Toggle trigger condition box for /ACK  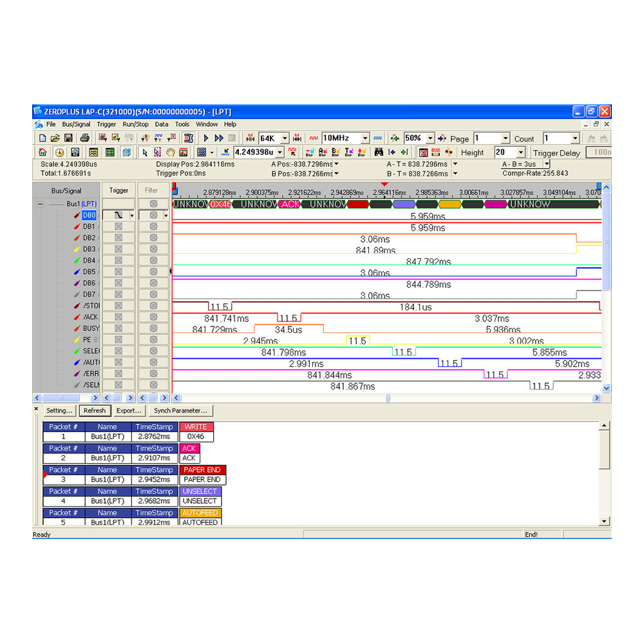pyautogui.click(x=118, y=317)
